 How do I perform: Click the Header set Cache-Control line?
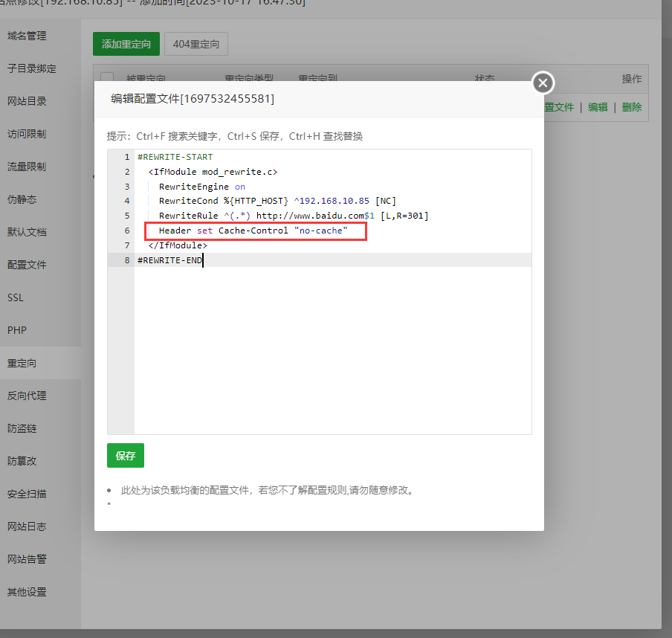(x=253, y=231)
